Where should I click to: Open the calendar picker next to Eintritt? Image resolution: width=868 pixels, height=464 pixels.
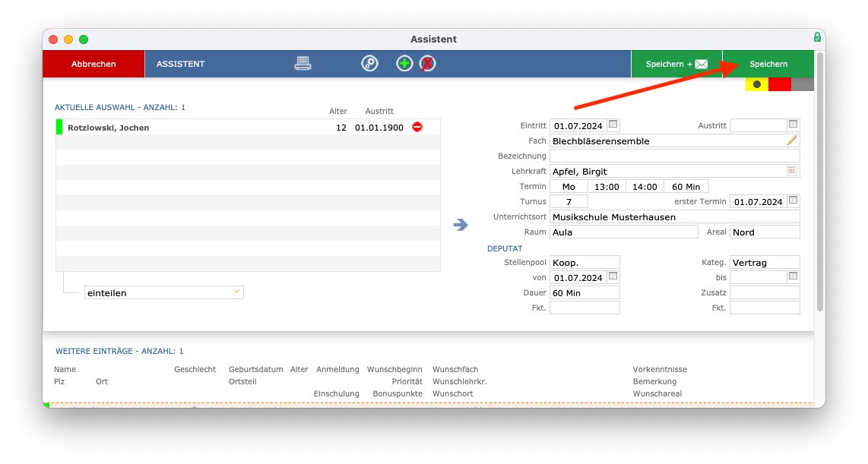tap(613, 125)
